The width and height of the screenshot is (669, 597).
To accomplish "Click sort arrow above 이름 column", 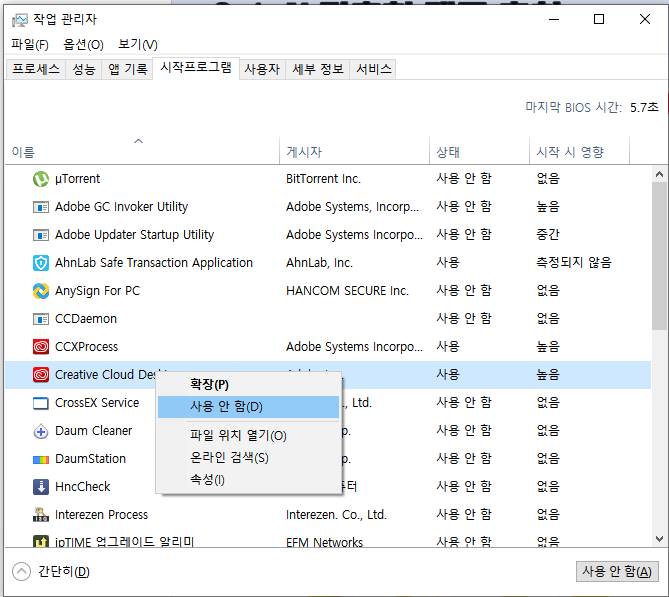I will [138, 141].
